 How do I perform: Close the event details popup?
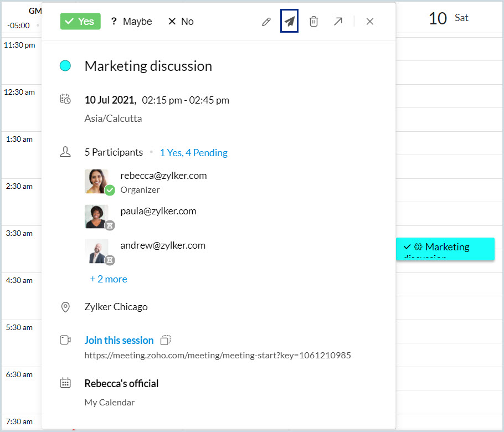(370, 22)
